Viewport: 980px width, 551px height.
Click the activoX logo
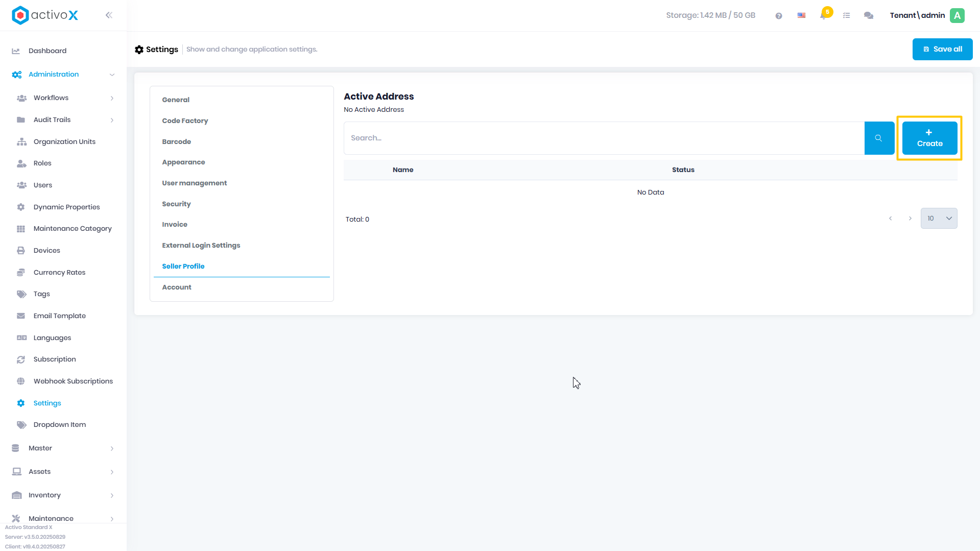(x=45, y=15)
